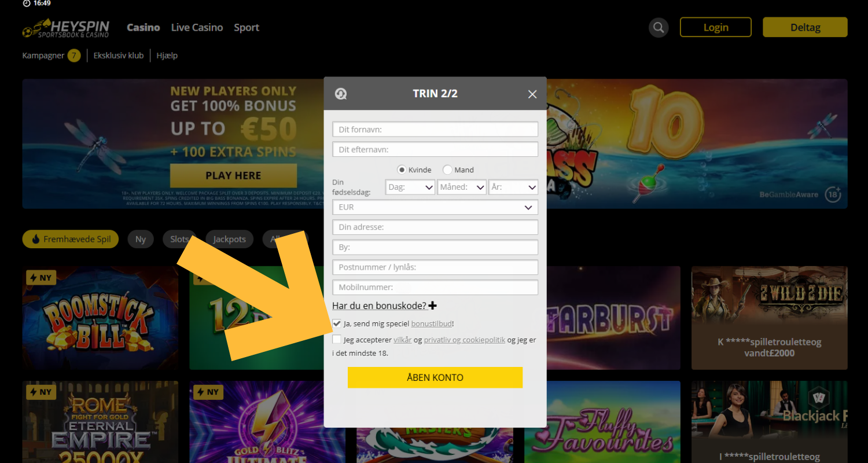This screenshot has height=463, width=868.
Task: Click NY badge on Boomstick Bill
Action: pos(41,278)
